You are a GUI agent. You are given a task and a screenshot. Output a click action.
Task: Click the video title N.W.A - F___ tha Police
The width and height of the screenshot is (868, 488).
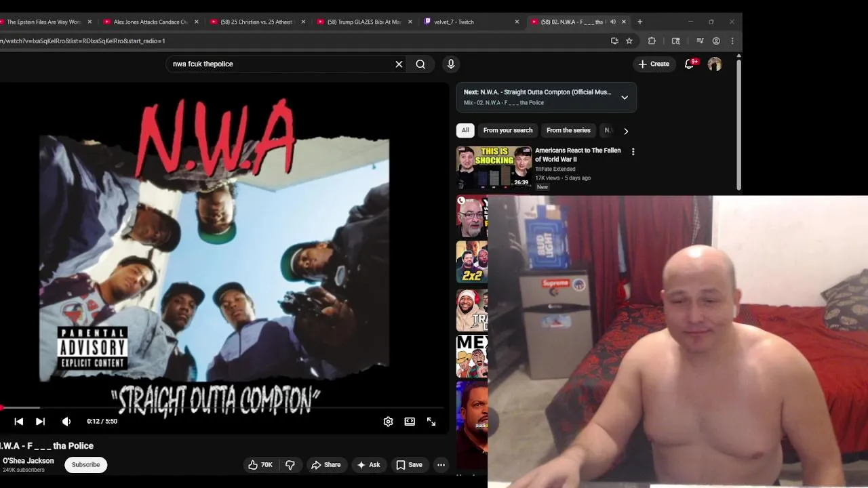(47, 446)
